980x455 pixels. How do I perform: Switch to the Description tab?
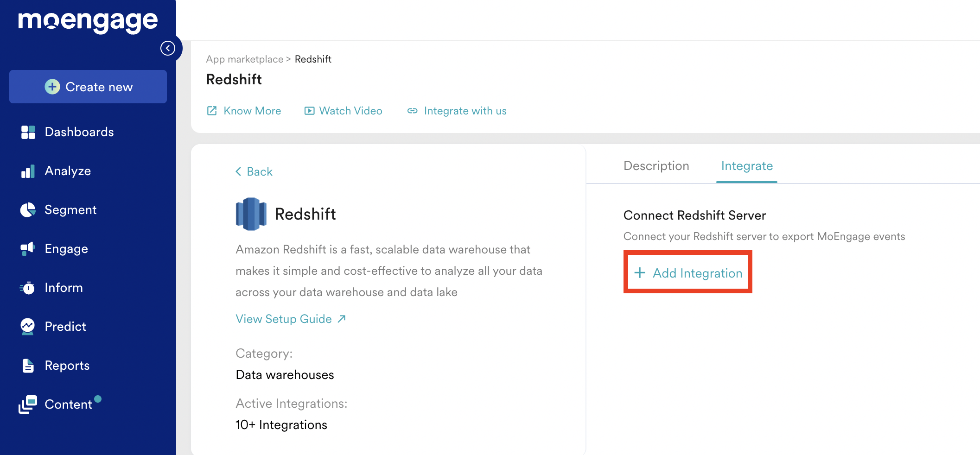656,166
